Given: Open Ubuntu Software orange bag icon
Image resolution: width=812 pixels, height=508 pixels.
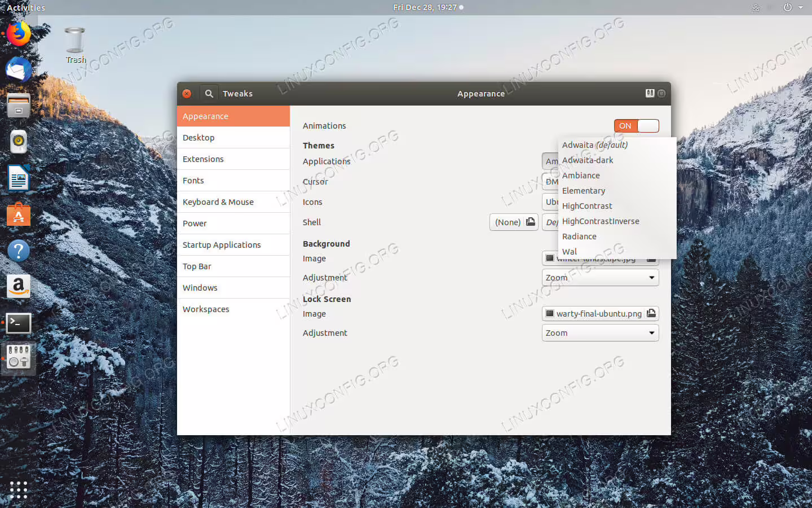Looking at the screenshot, I should tap(19, 214).
